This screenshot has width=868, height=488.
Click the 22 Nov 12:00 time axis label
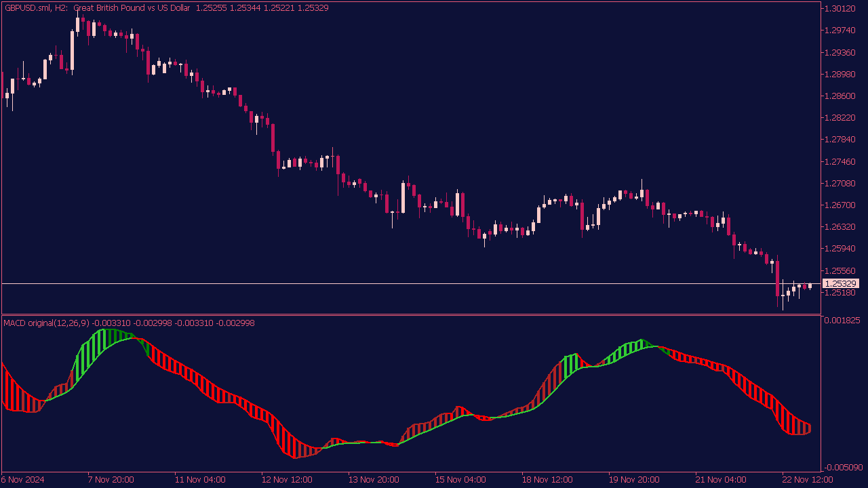pyautogui.click(x=808, y=479)
